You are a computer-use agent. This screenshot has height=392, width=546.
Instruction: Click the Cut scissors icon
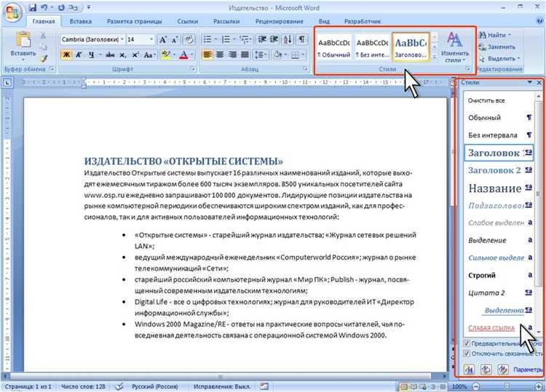click(x=43, y=36)
